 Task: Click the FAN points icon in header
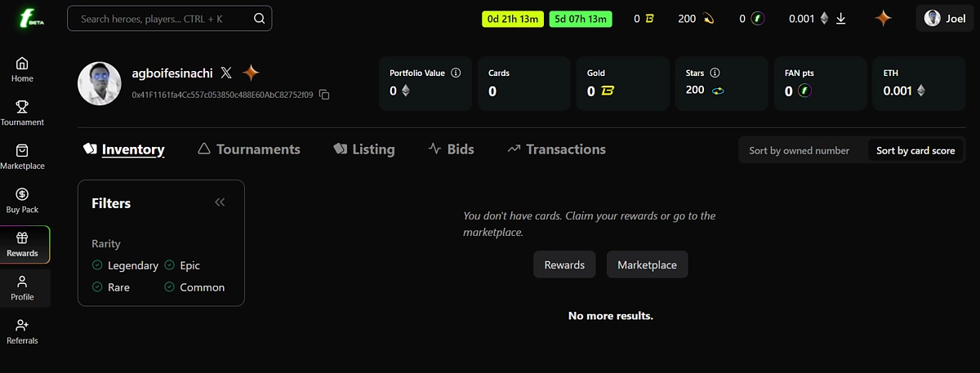pos(757,18)
